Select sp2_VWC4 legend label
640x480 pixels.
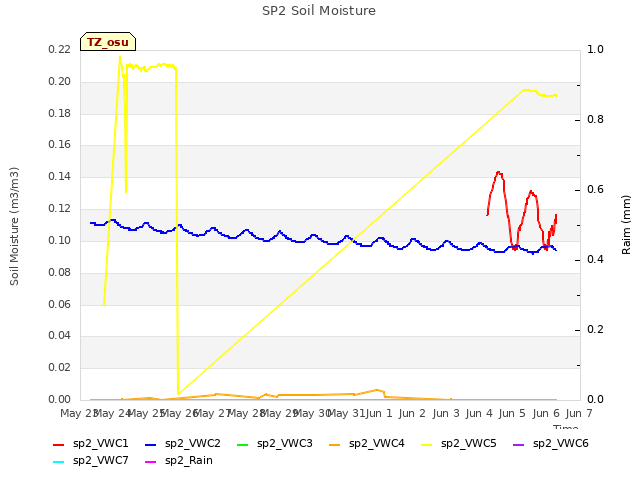(x=376, y=443)
